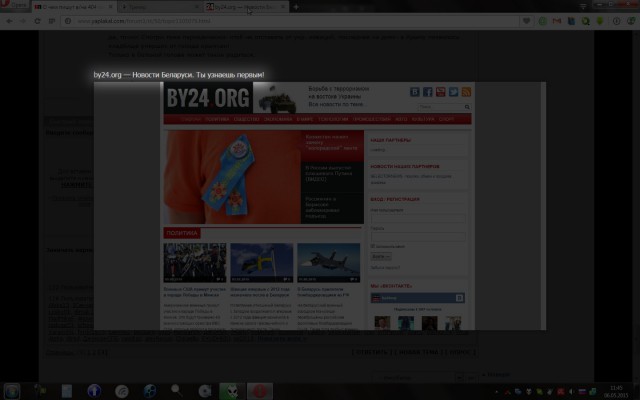Switch to the by24.org browser tab

click(x=246, y=7)
